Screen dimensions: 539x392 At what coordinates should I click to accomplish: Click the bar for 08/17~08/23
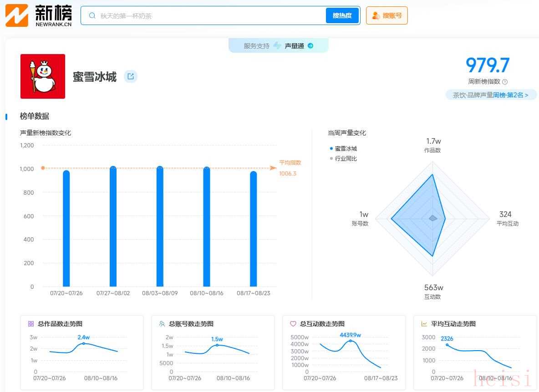coord(254,229)
